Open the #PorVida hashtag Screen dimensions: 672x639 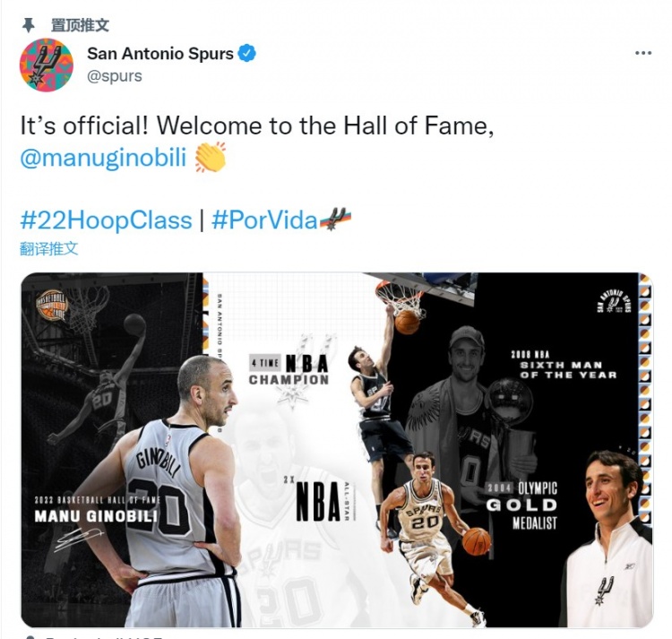tap(264, 220)
